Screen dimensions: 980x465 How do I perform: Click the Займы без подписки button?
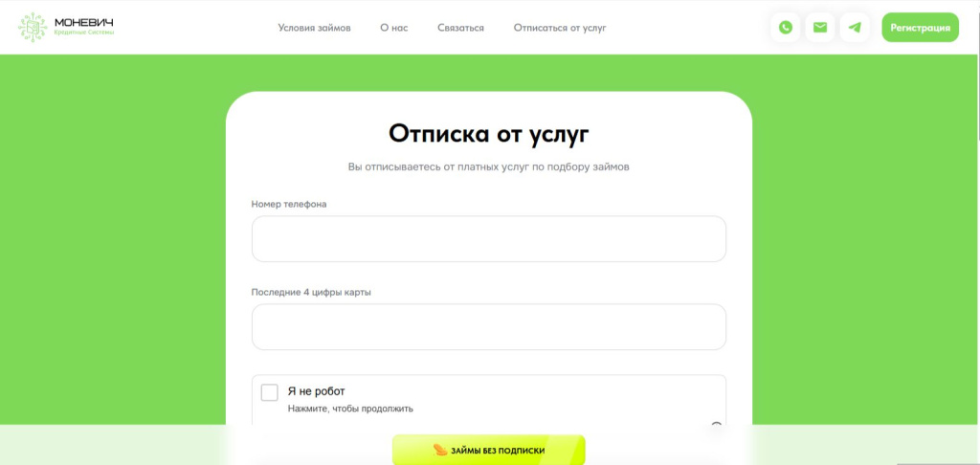tap(489, 450)
